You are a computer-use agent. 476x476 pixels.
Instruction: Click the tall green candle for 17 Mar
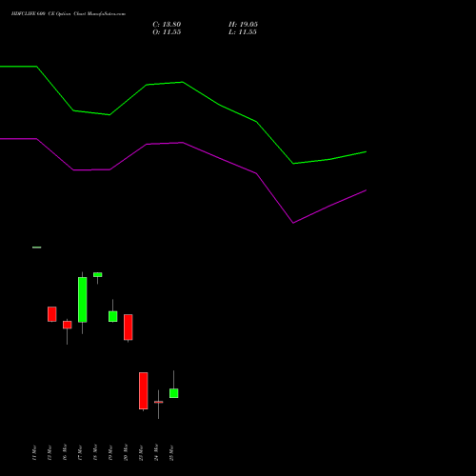(x=83, y=300)
